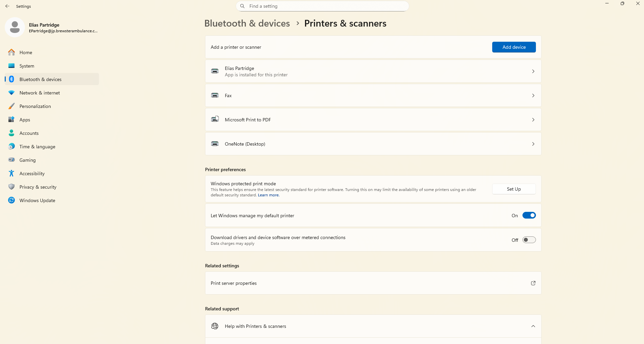Screen dimensions: 644x344
Task: Open the Elias Partridge printer chevron
Action: pyautogui.click(x=533, y=71)
